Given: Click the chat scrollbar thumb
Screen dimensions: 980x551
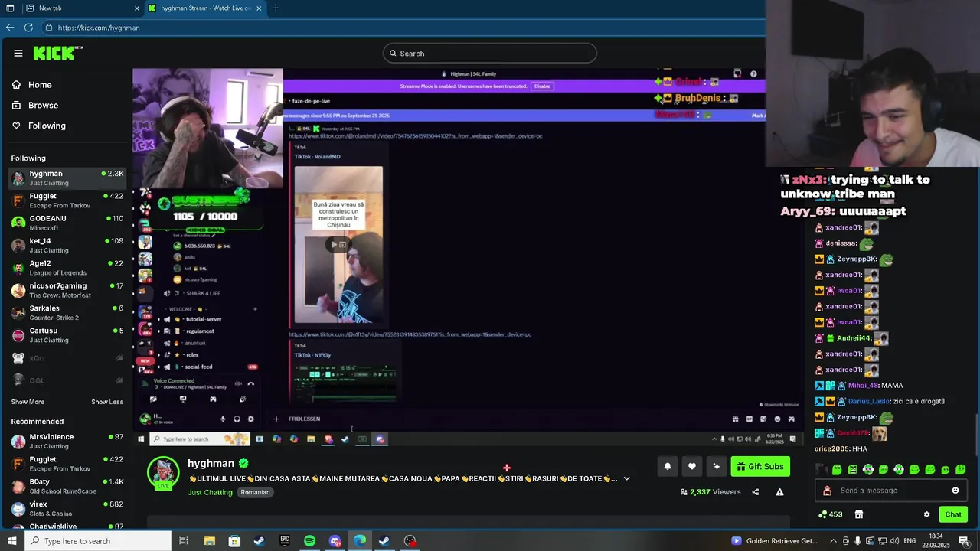Looking at the screenshot, I should click(x=976, y=434).
